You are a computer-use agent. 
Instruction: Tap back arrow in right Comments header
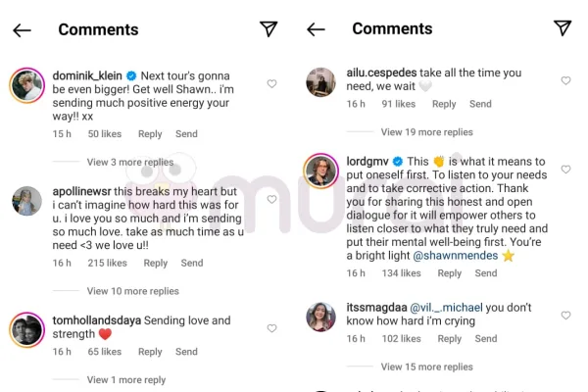click(x=316, y=29)
